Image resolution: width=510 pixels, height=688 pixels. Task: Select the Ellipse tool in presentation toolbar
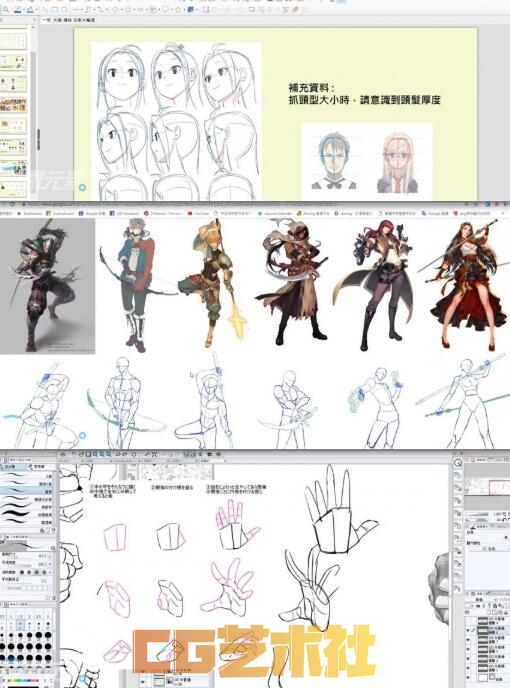pos(64,10)
